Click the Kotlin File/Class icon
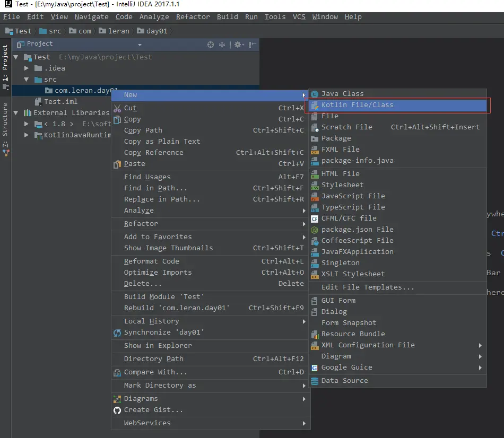The height and width of the screenshot is (438, 504). coord(315,105)
